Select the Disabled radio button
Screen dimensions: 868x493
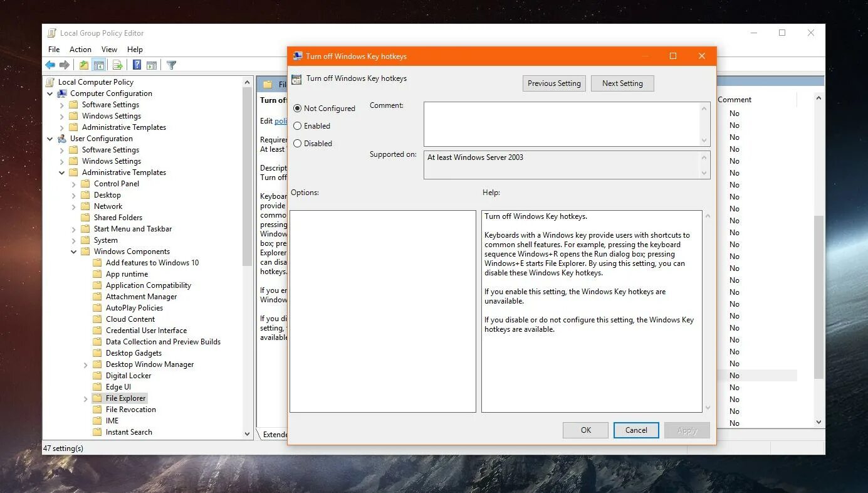pyautogui.click(x=298, y=143)
